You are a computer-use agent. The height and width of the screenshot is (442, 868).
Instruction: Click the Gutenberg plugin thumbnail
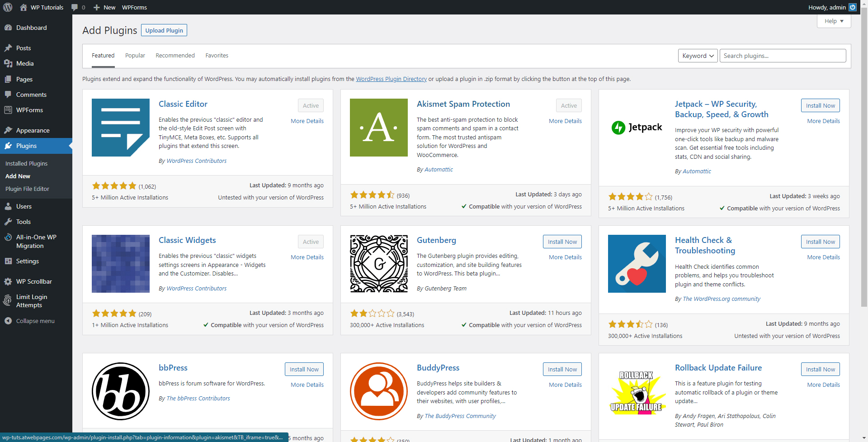[379, 264]
